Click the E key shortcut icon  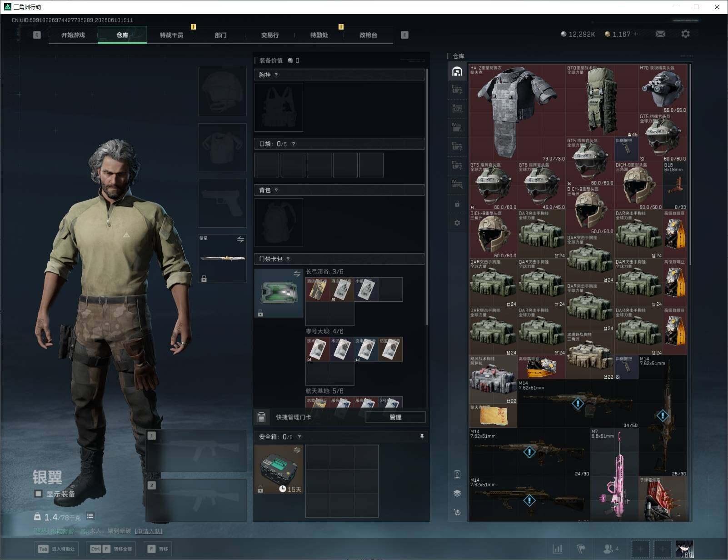point(404,35)
